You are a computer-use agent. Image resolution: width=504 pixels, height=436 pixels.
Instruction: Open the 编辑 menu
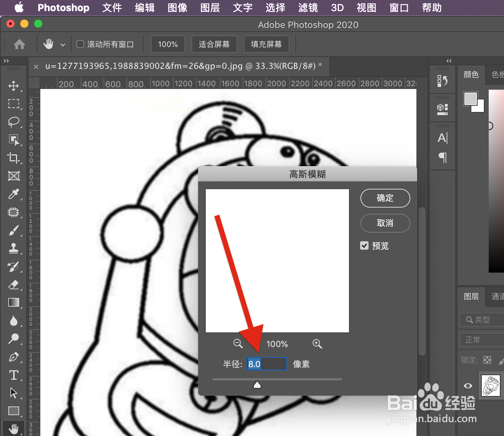point(145,8)
